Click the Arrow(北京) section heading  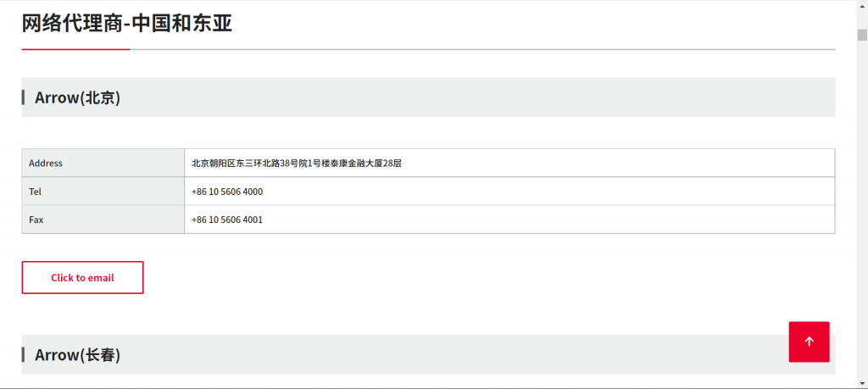click(x=77, y=97)
